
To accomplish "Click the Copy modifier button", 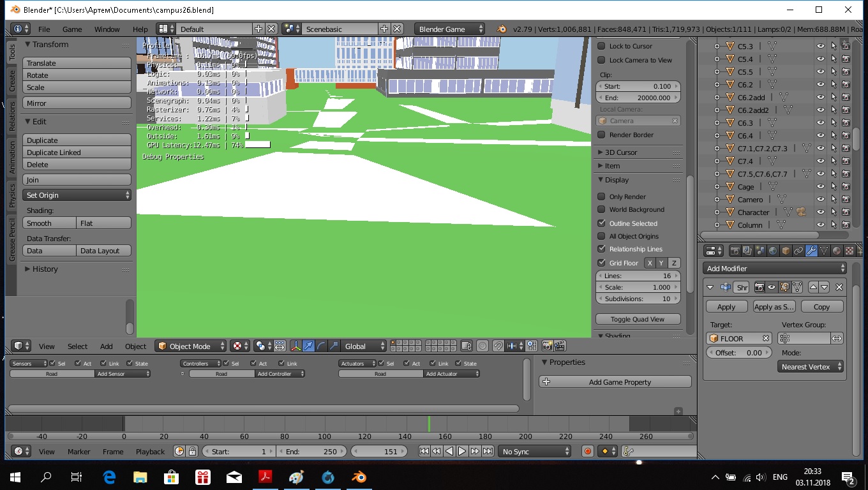I will click(822, 307).
